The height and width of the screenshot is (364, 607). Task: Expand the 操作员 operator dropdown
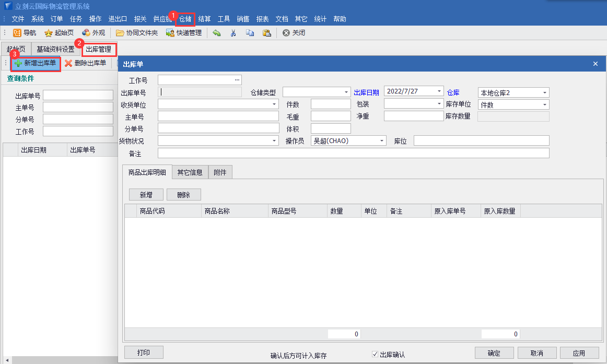(x=382, y=141)
